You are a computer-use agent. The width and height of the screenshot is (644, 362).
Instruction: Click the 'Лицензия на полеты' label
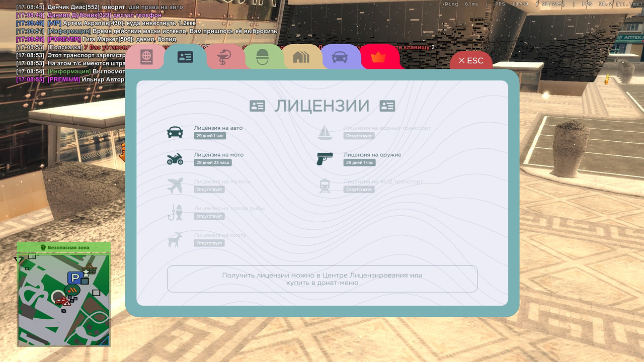[x=222, y=182]
